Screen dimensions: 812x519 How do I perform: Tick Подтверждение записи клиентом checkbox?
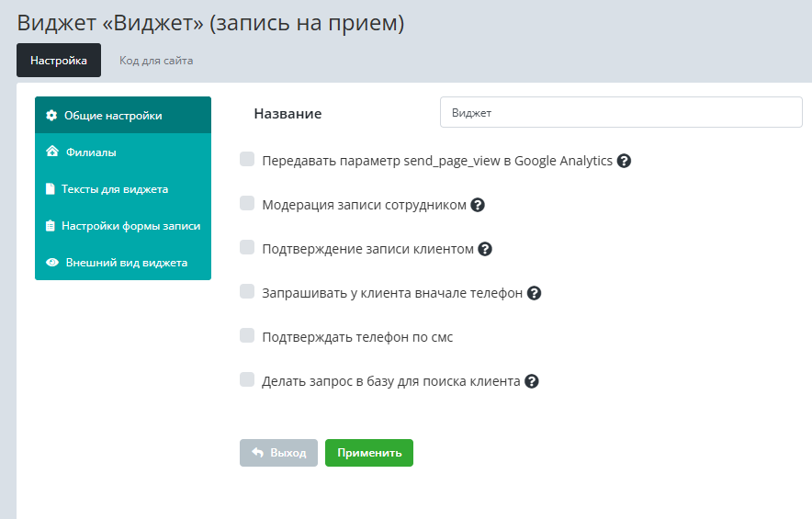pyautogui.click(x=247, y=247)
